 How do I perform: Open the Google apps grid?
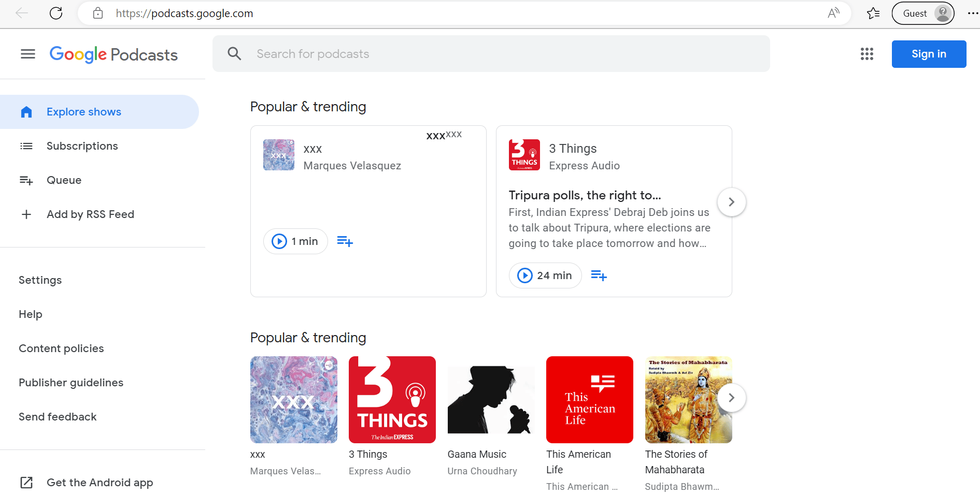coord(867,54)
